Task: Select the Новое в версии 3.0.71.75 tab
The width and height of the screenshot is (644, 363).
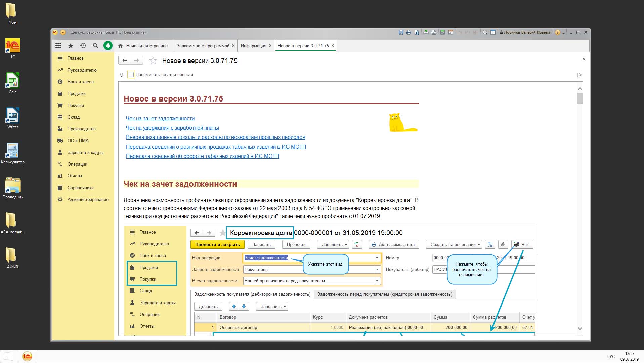Action: 303,46
